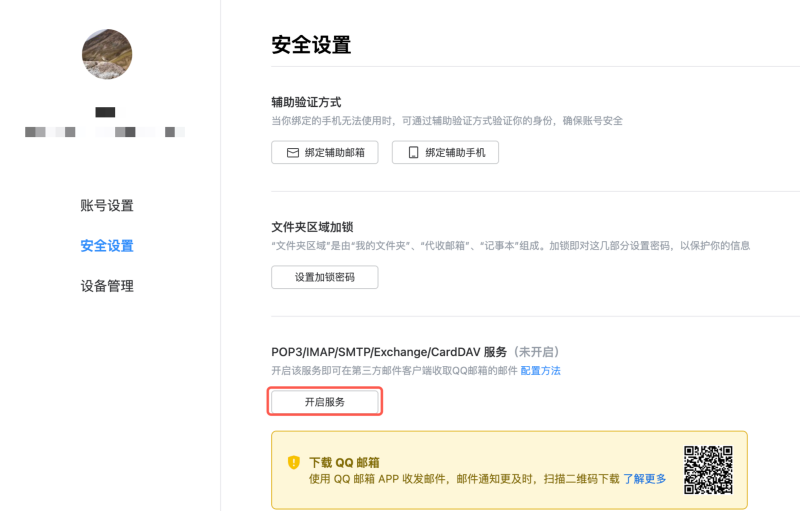Click the （未开启） status text
Screen dimensions: 800x511
[536, 352]
